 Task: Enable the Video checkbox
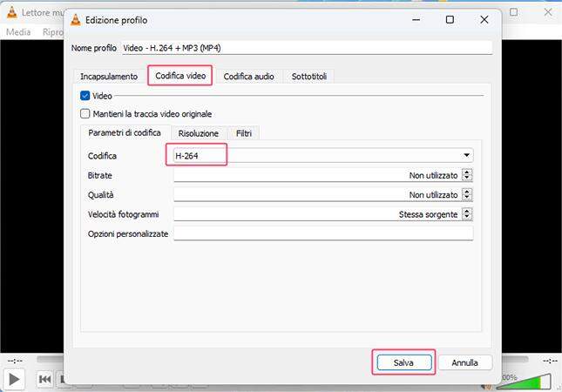tap(85, 96)
